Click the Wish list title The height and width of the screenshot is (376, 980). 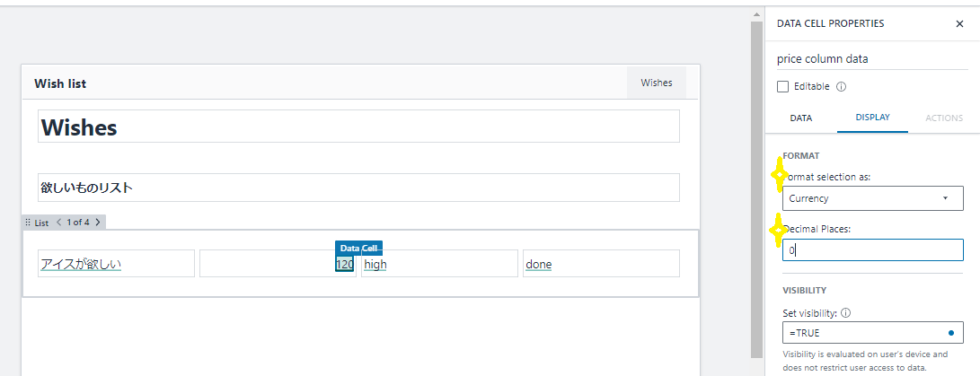60,83
